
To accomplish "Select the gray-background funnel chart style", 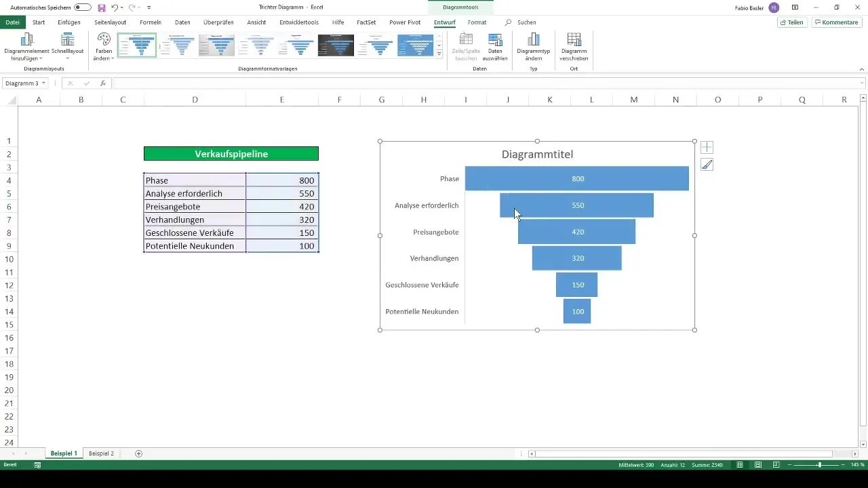I will [216, 45].
